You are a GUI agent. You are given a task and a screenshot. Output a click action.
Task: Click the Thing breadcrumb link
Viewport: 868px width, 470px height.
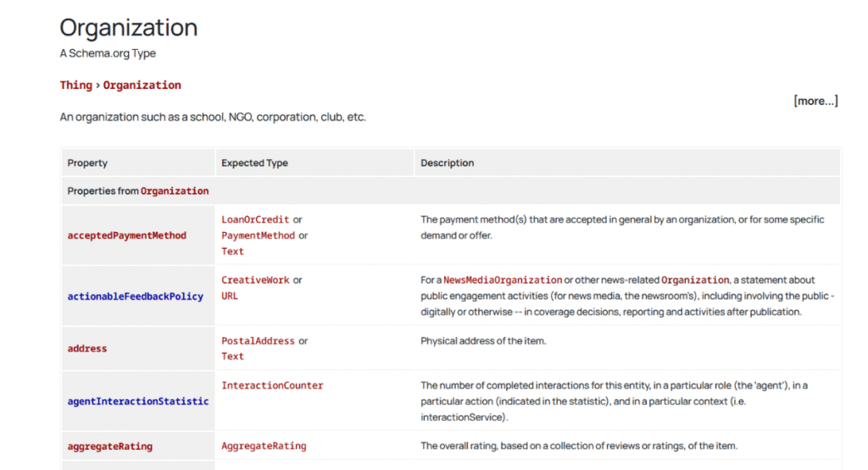(x=75, y=85)
